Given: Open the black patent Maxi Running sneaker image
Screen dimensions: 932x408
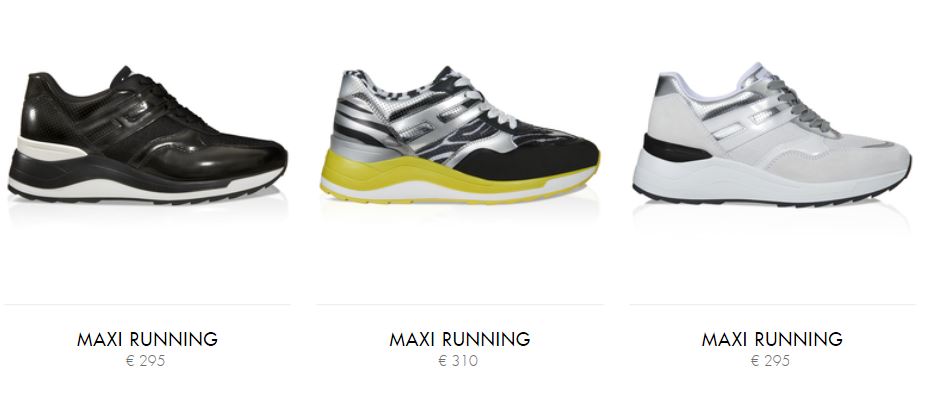Looking at the screenshot, I should 147,136.
